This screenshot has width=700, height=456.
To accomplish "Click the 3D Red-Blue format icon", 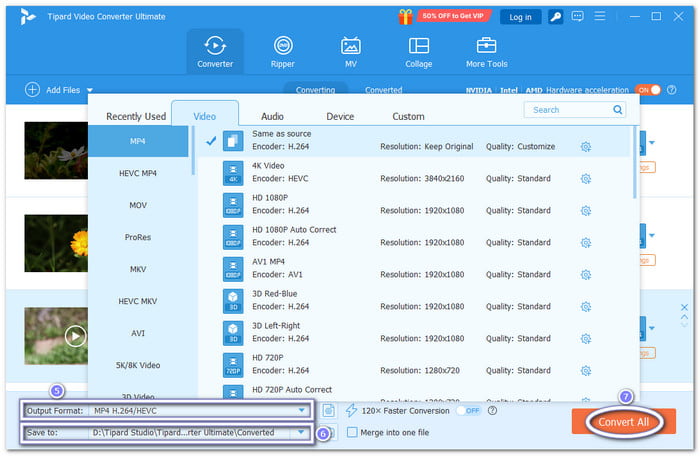I will (x=233, y=301).
